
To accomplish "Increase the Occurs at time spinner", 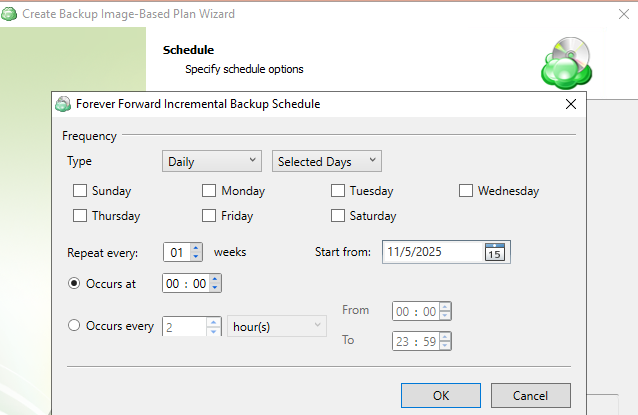I will [215, 280].
